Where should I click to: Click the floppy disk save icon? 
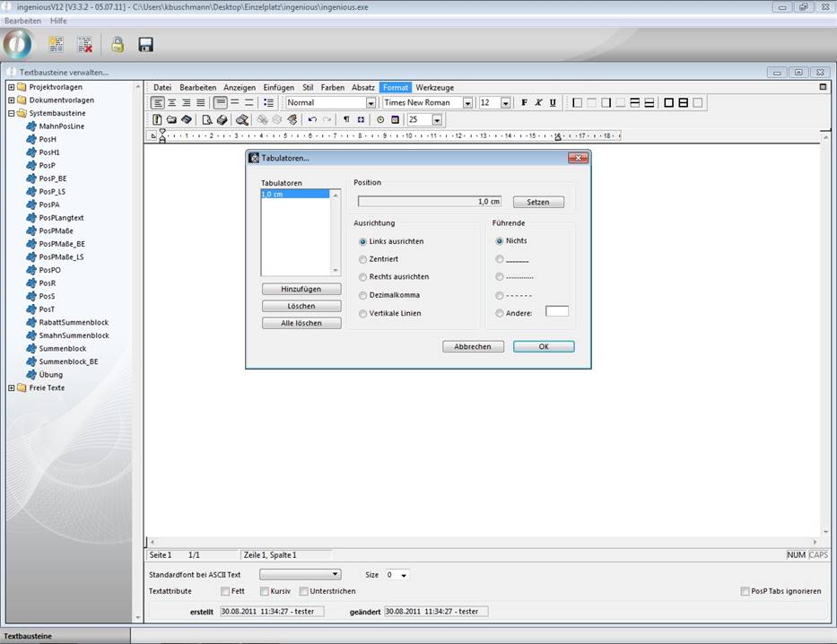[x=145, y=45]
